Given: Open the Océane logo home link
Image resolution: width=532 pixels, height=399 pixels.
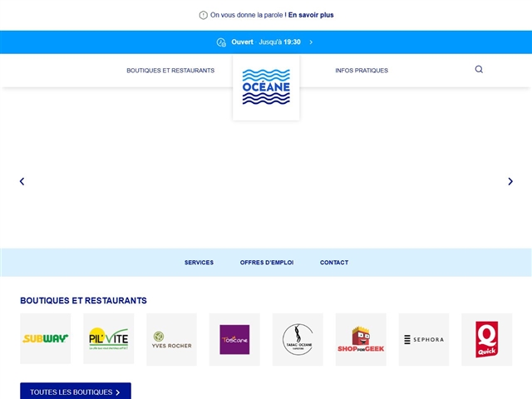Looking at the screenshot, I should coord(266,87).
